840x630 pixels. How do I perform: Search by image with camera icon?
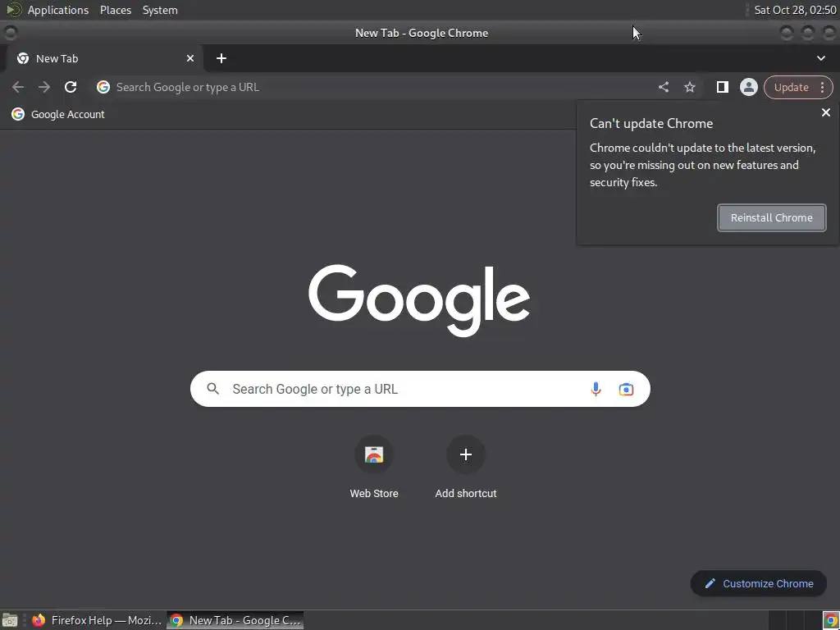pos(626,389)
